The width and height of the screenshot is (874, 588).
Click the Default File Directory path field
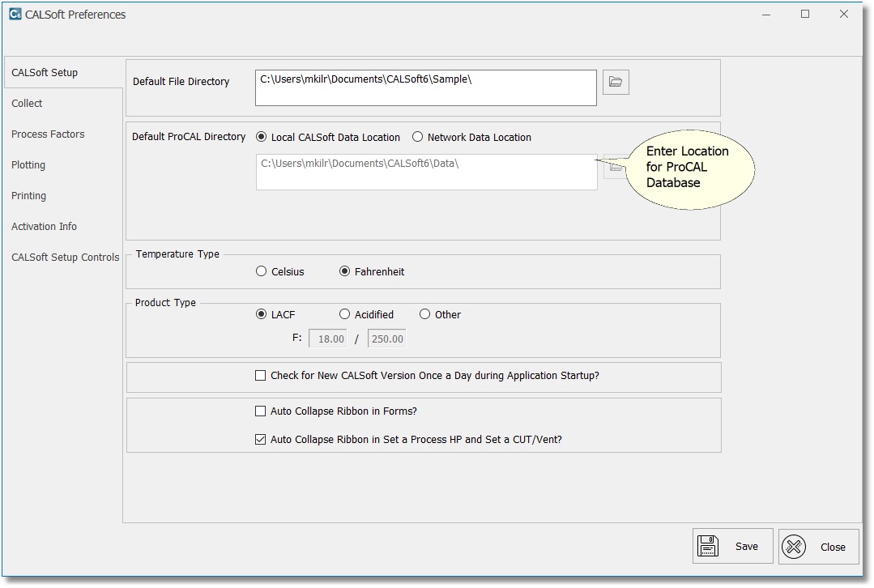pos(426,87)
